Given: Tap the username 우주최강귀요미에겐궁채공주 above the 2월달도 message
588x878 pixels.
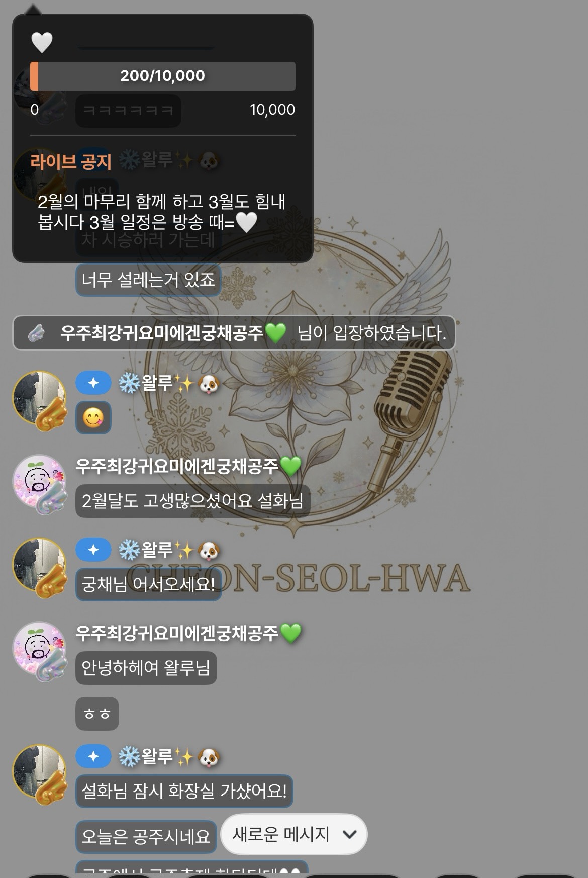Looking at the screenshot, I should [x=176, y=467].
